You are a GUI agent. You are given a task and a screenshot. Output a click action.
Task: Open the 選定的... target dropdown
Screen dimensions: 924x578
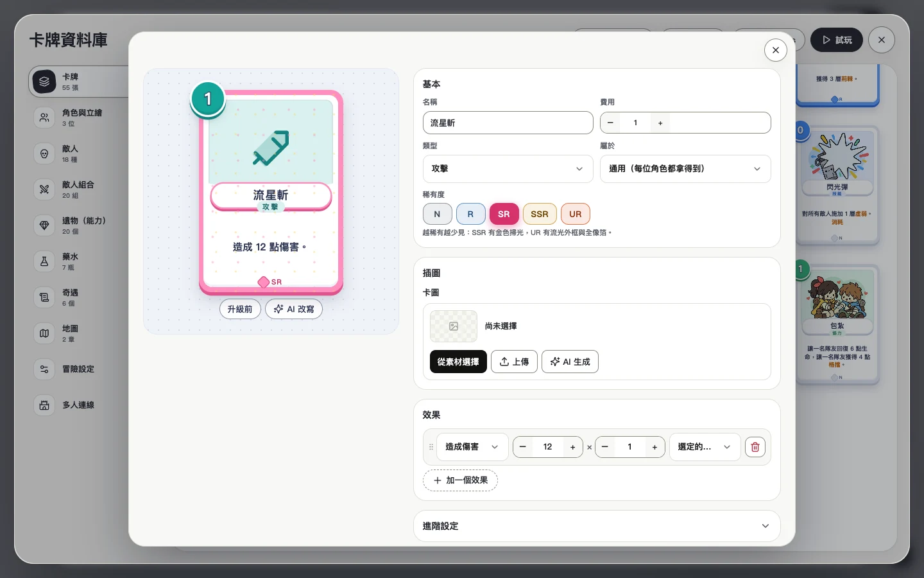(x=705, y=447)
